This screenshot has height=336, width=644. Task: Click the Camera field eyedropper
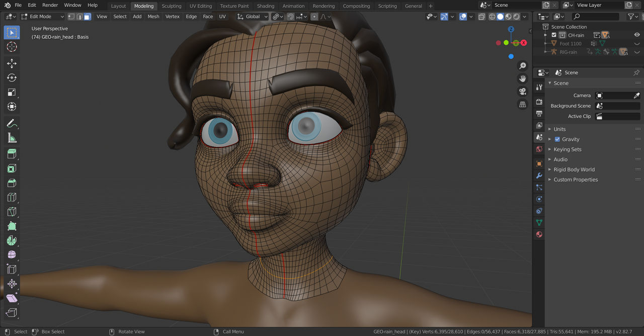[636, 95]
